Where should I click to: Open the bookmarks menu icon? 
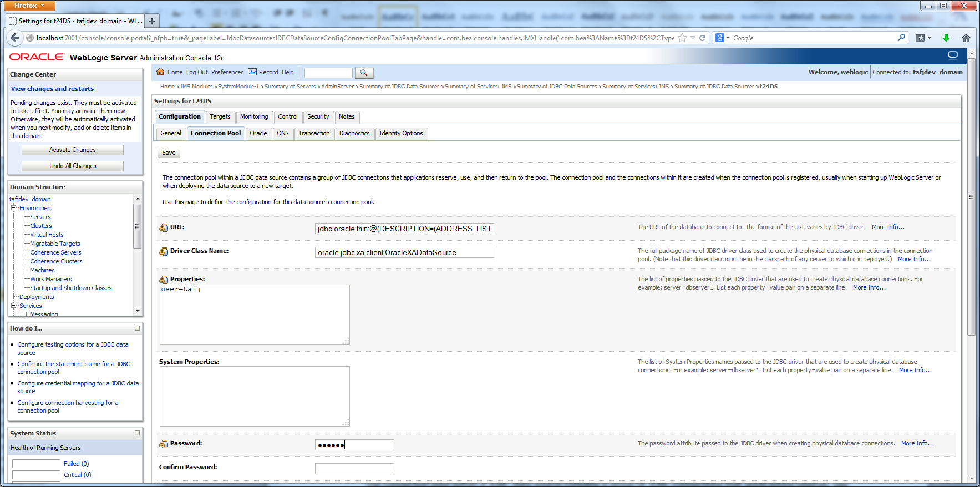coord(923,38)
